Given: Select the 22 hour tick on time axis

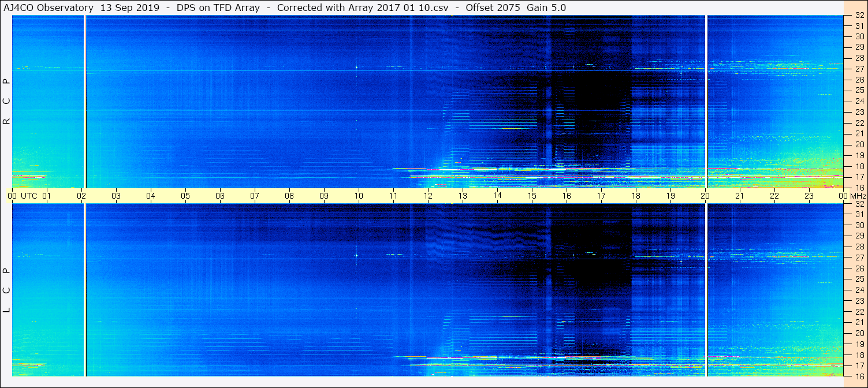Looking at the screenshot, I should (774, 196).
